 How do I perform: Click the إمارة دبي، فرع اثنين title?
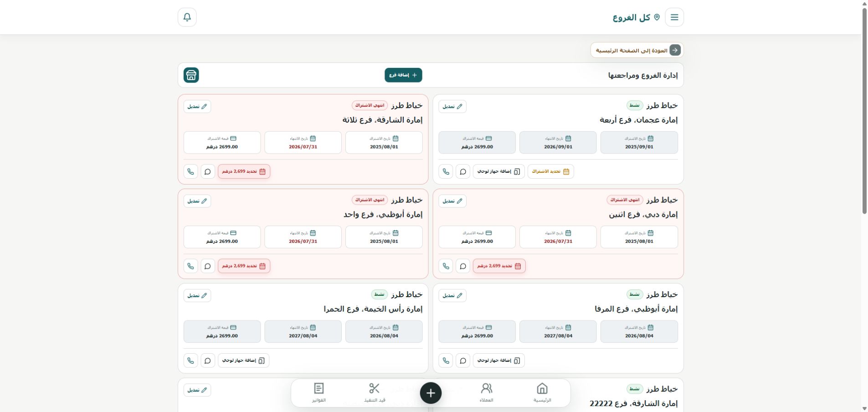click(x=643, y=215)
